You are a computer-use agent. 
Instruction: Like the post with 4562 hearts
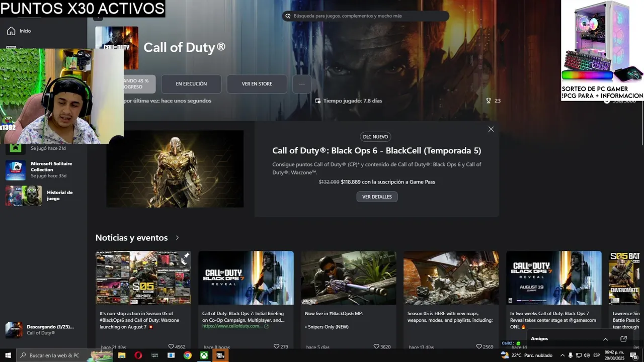point(171,346)
